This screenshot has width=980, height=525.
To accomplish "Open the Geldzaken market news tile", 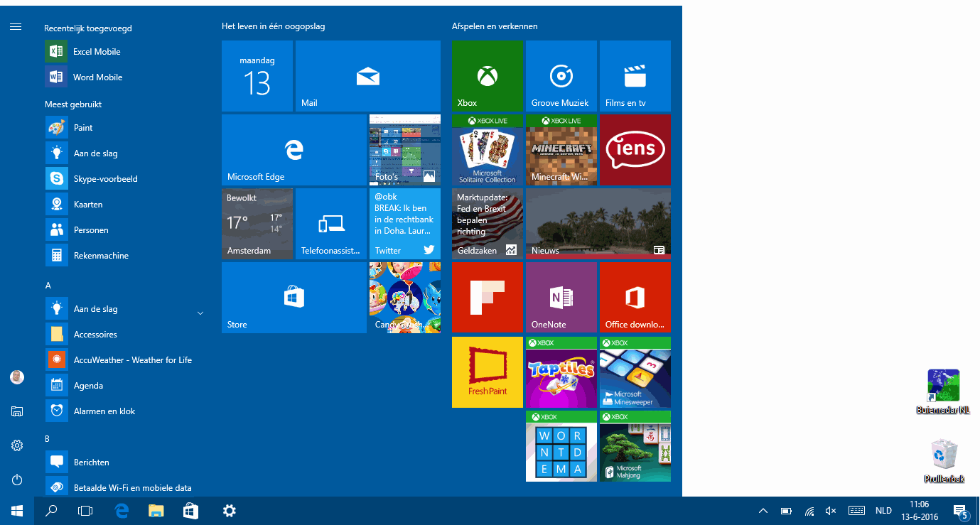I will point(488,224).
